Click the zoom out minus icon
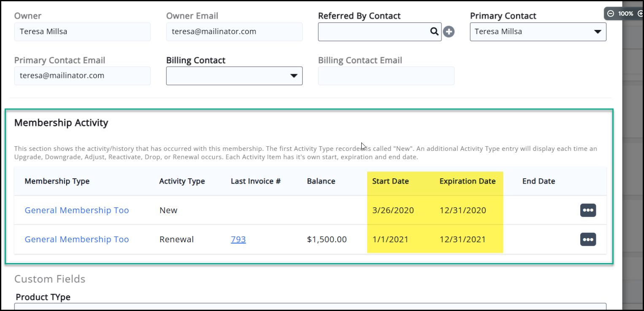The height and width of the screenshot is (311, 644). point(610,13)
